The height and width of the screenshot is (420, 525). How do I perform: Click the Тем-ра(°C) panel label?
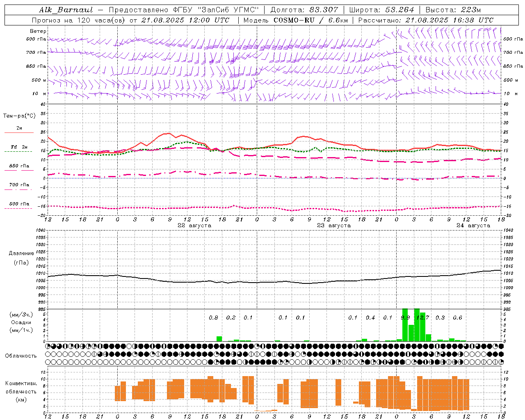(x=19, y=116)
